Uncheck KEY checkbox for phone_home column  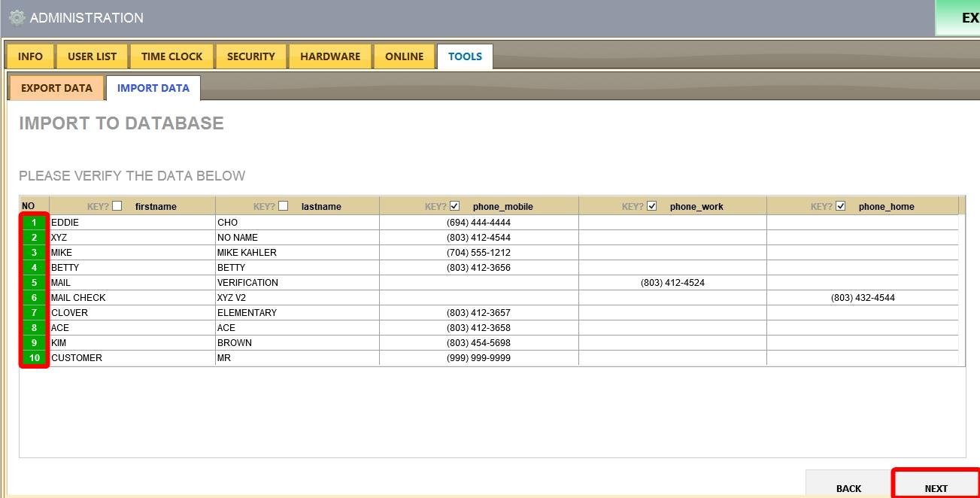(x=841, y=206)
